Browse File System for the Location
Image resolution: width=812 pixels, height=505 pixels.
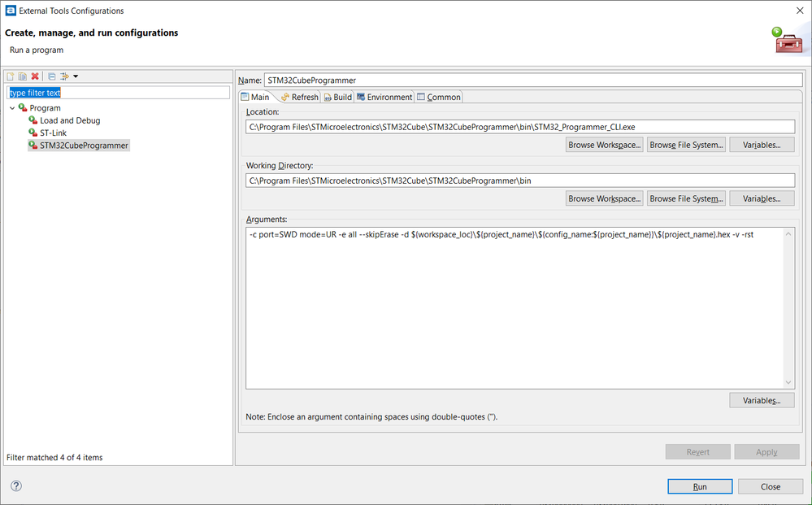[686, 145]
